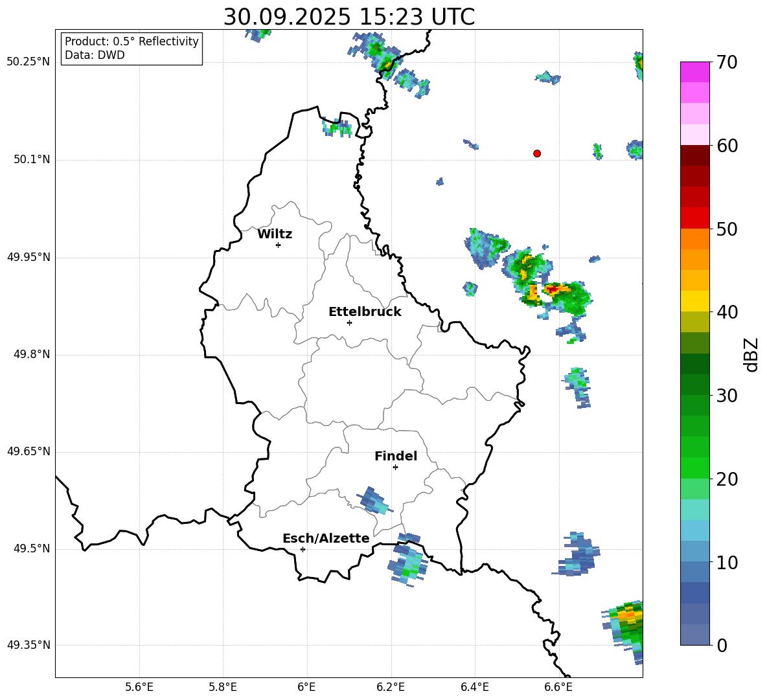The width and height of the screenshot is (767, 700).
Task: Pick the bright yellow colorbar segment at 40
Action: [x=695, y=301]
